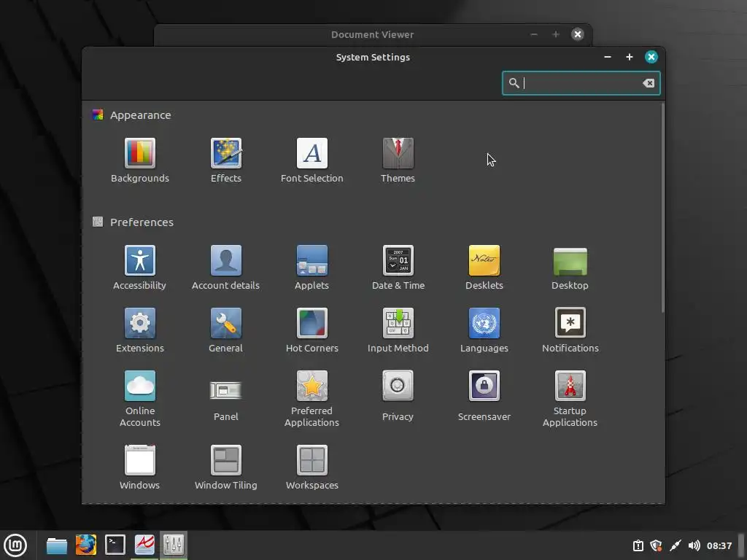Open Online Accounts settings
Viewport: 747px width, 560px height.
tap(139, 399)
